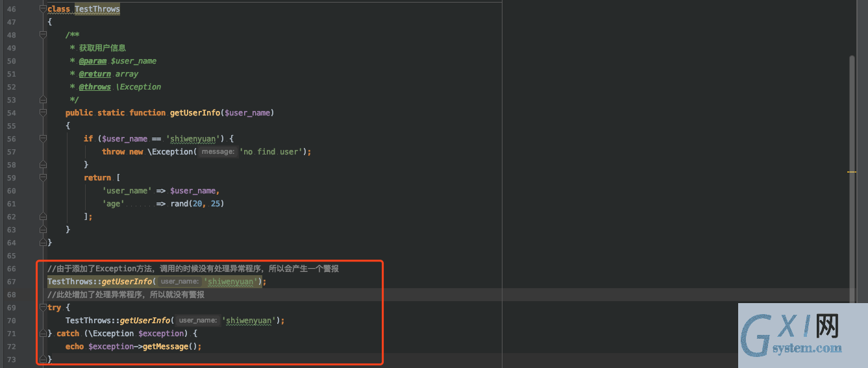
Task: Click the 'age' array key on line 61
Action: 113,204
